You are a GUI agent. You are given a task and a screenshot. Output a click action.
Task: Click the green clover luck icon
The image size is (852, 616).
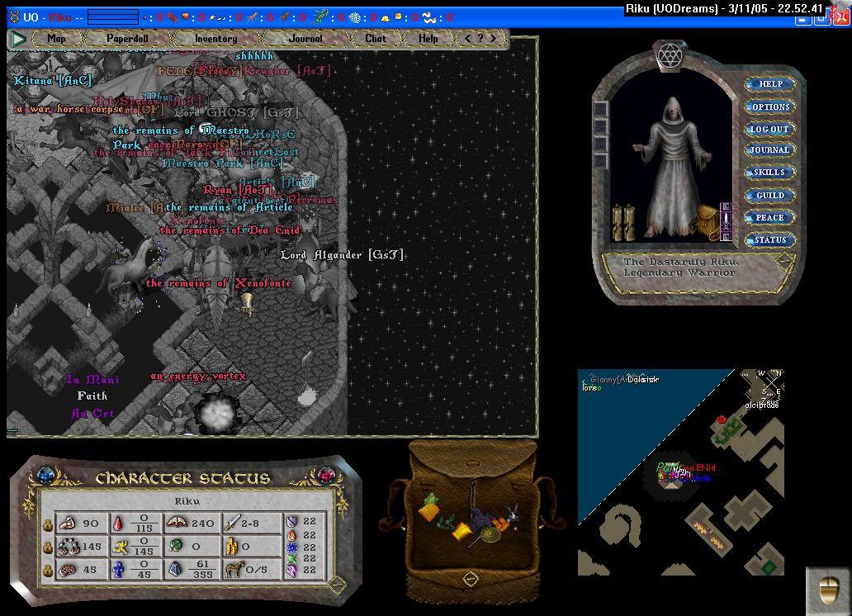(x=176, y=546)
